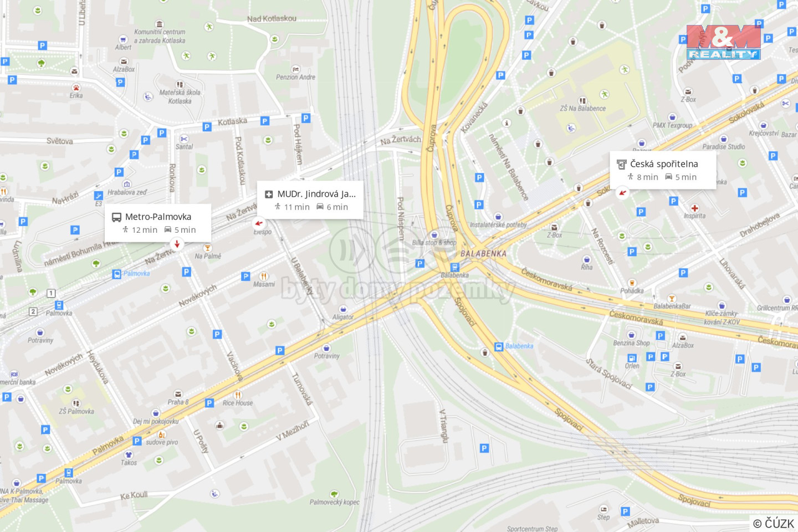This screenshot has width=798, height=532.
Task: Open the M&M Reality logo
Action: pos(723,42)
